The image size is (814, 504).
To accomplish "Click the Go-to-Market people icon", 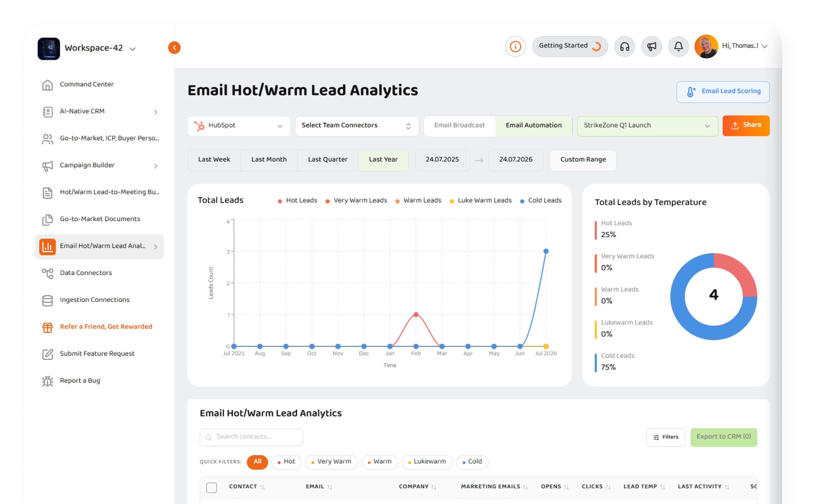I will tap(47, 139).
